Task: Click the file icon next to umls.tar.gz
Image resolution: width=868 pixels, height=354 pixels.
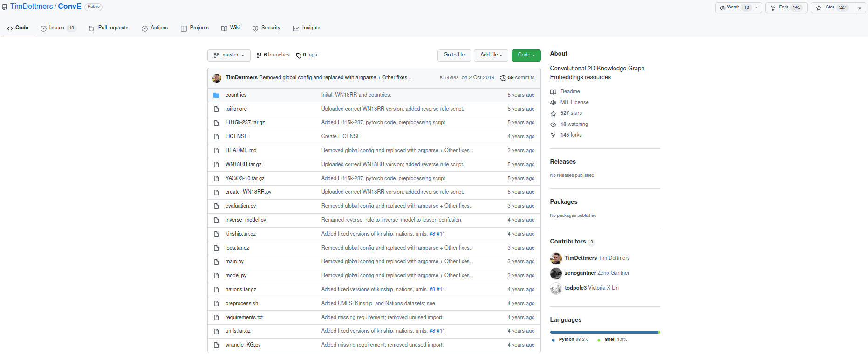Action: pyautogui.click(x=216, y=331)
